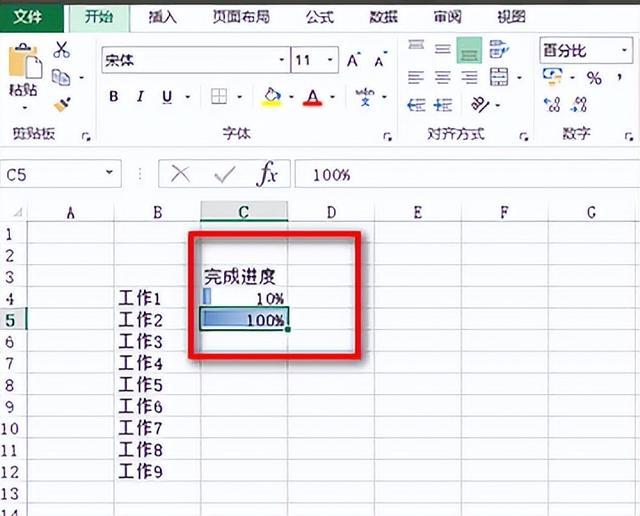Select column C header
Screen dimensions: 640x516
pyautogui.click(x=244, y=211)
